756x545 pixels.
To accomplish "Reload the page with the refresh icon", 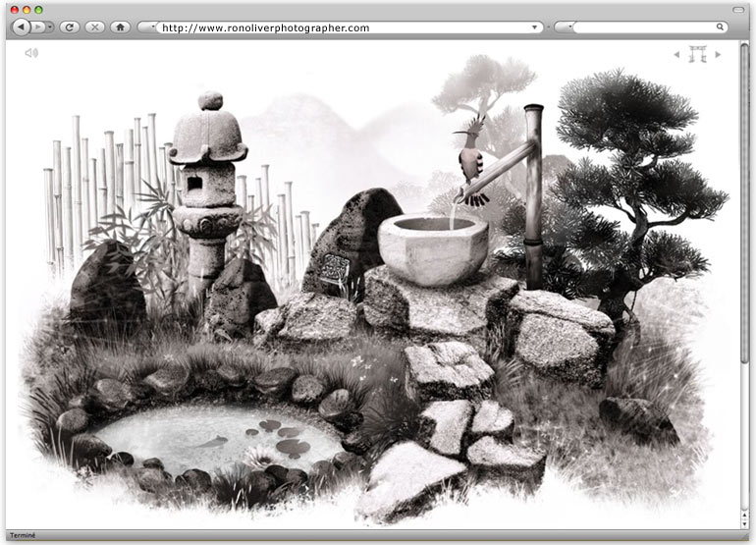I will 70,27.
